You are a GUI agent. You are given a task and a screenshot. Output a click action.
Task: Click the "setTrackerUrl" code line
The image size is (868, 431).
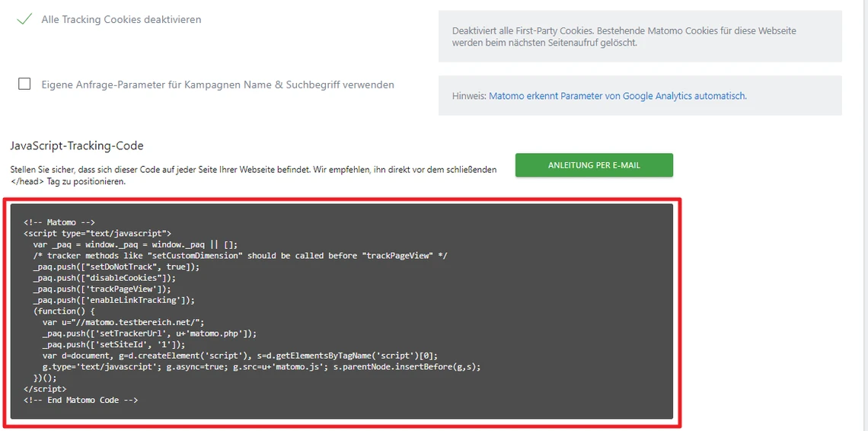(x=149, y=334)
